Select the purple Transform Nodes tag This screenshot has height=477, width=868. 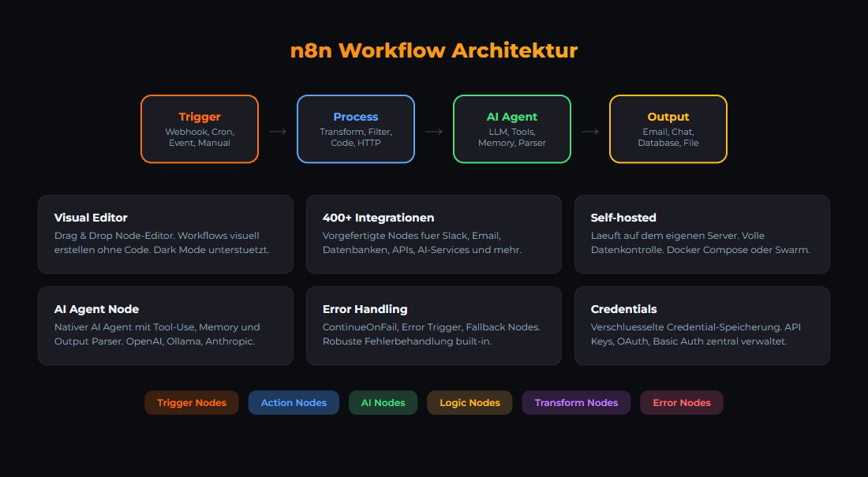coord(576,403)
